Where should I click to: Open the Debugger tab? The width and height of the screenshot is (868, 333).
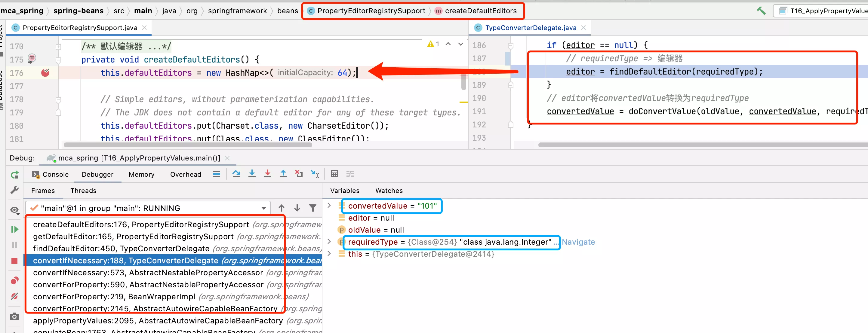tap(98, 174)
